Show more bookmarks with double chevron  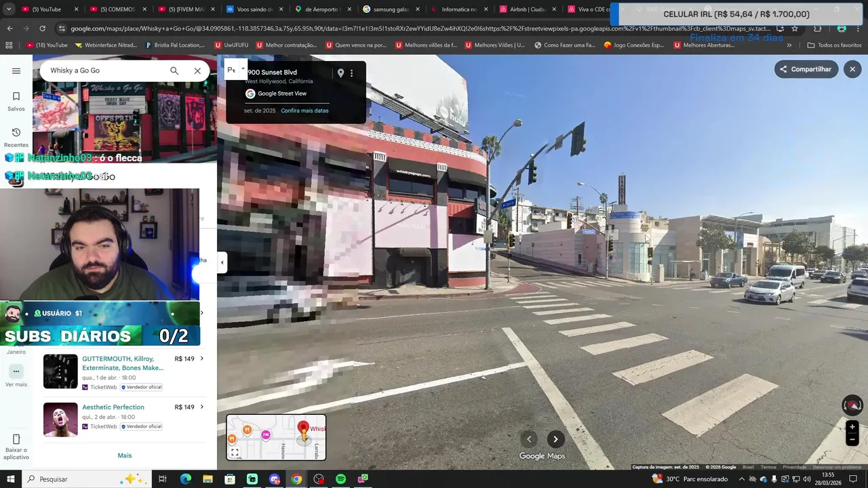(789, 45)
